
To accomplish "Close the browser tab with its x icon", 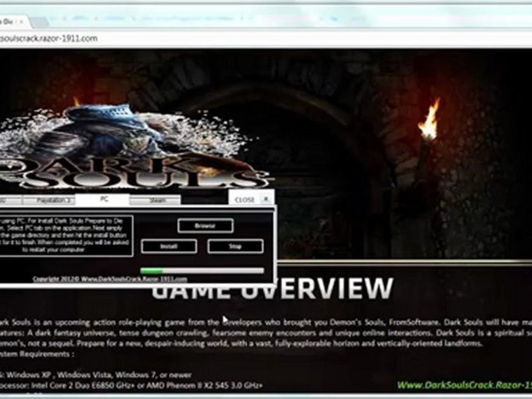I will pos(22,22).
